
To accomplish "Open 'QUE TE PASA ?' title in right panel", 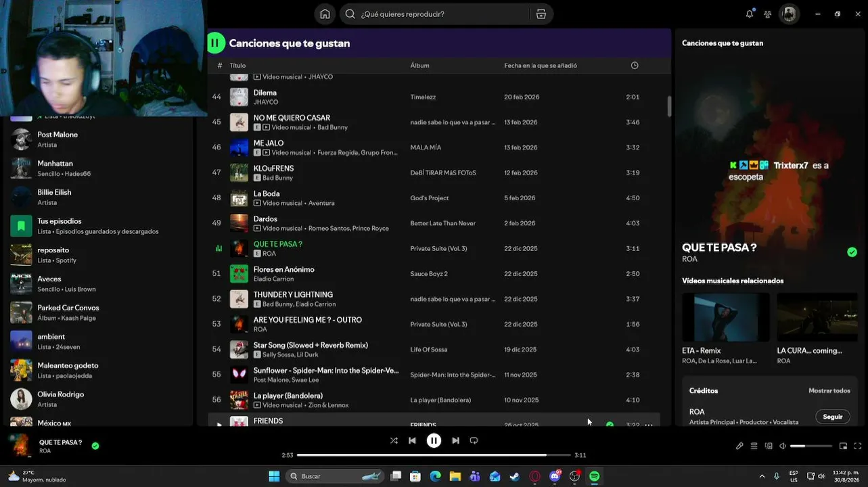I will (x=719, y=248).
